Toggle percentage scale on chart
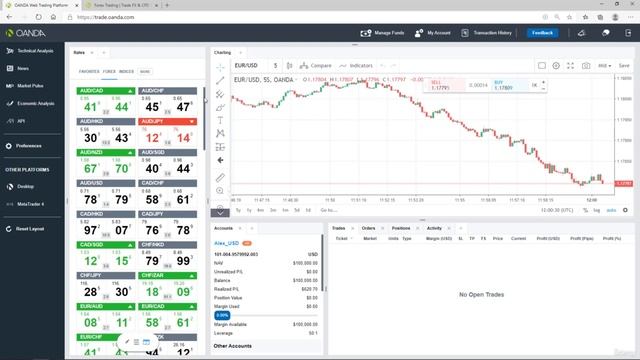Image resolution: width=640 pixels, height=360 pixels. (x=585, y=210)
